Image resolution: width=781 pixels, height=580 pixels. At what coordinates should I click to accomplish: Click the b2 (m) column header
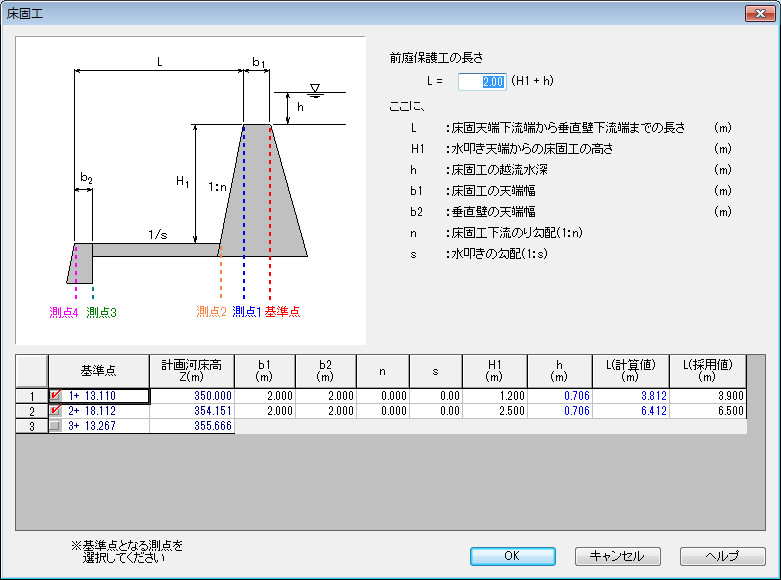click(x=326, y=371)
